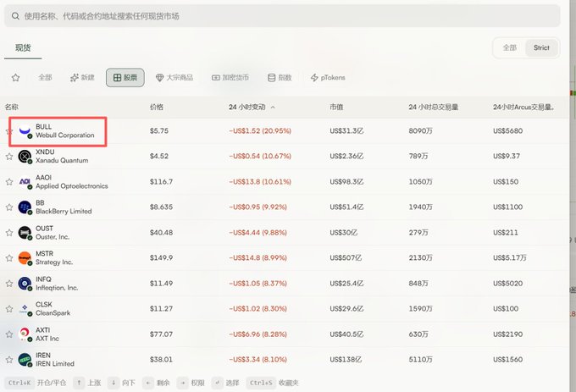
Task: Click the IREN Limited logo icon
Action: coord(25,360)
